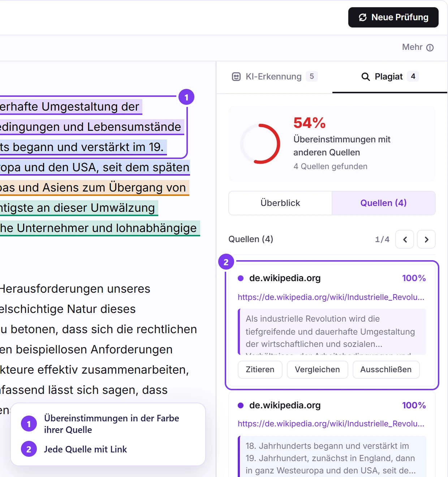The width and height of the screenshot is (448, 477).
Task: Click green highlighted text 'ntigste an dieser Umwälzung'
Action: point(78,208)
